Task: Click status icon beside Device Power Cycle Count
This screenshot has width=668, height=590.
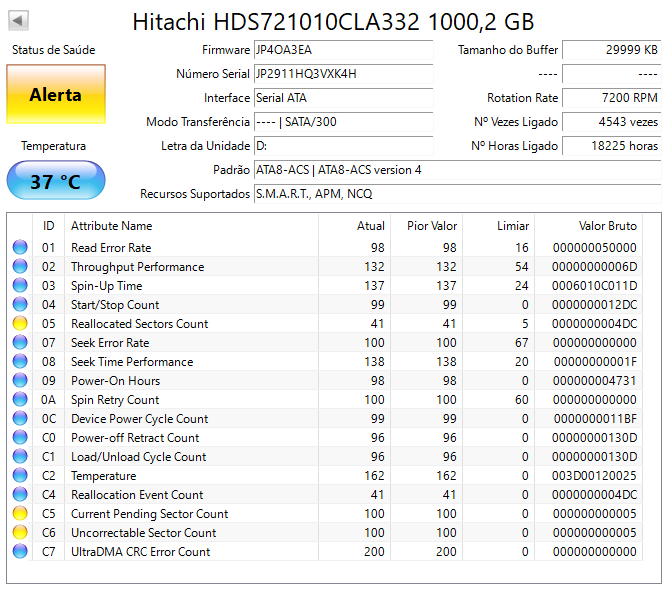Action: coord(20,418)
